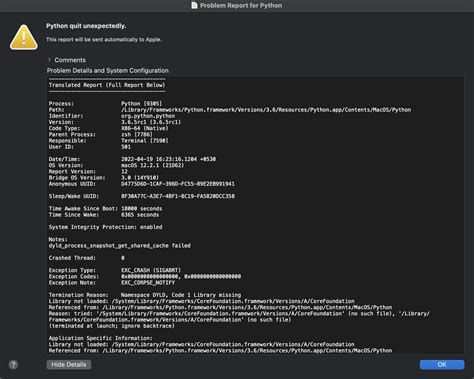Click 'Application Specific Information:' line
Viewport: 474px width, 379px height.
coord(100,338)
